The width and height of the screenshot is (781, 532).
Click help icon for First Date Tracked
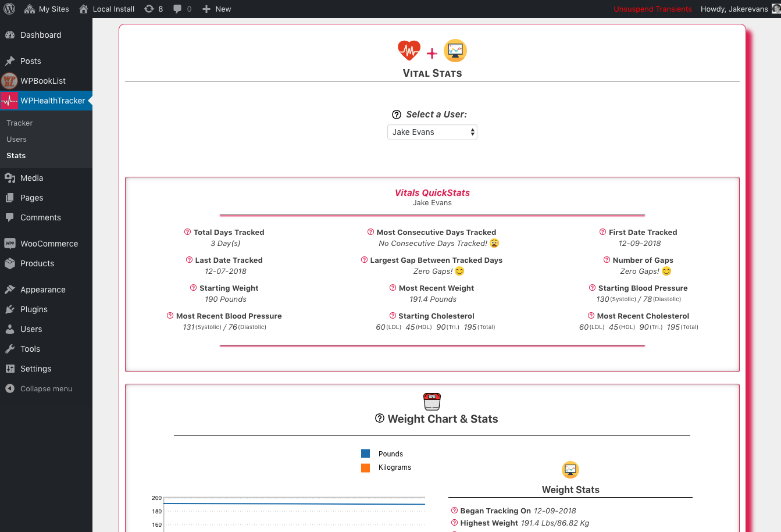click(602, 232)
